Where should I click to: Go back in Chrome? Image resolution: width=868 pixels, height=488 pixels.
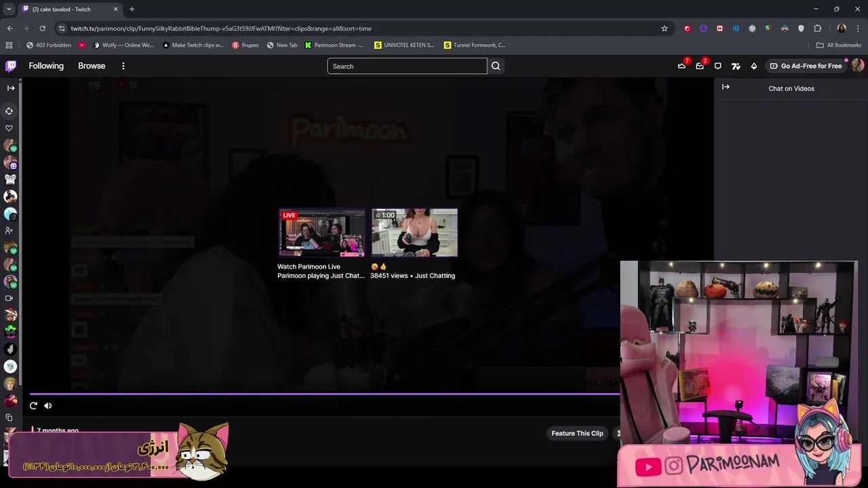tap(9, 28)
